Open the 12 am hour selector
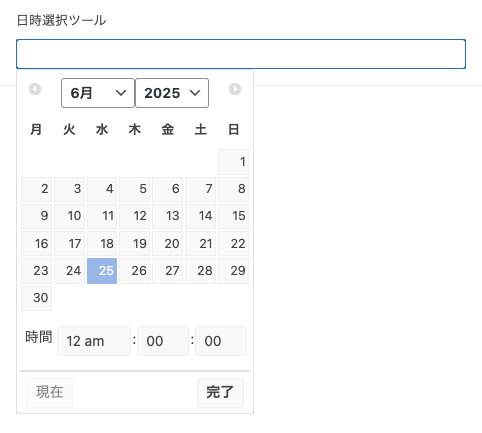Viewport: 482px width, 433px height. tap(94, 341)
